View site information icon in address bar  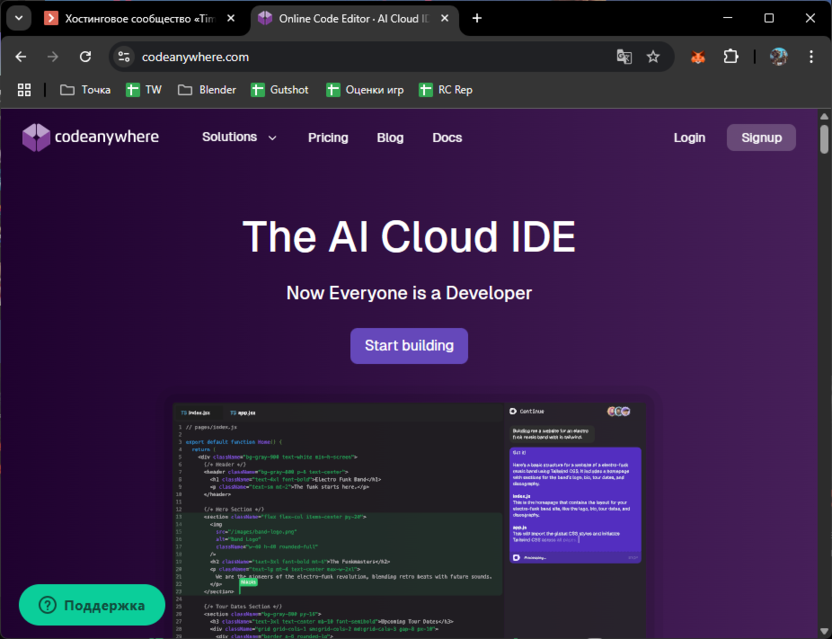(x=123, y=57)
